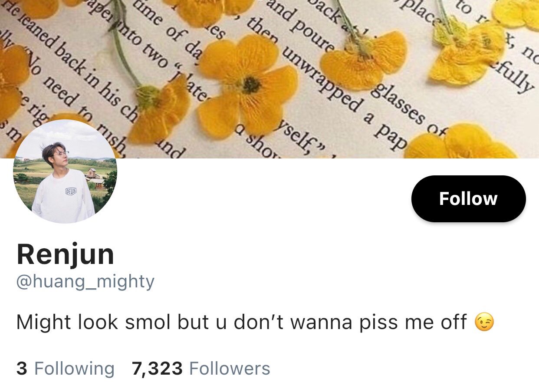The image size is (539, 392).
Task: Click the word Followers
Action: pyautogui.click(x=230, y=369)
